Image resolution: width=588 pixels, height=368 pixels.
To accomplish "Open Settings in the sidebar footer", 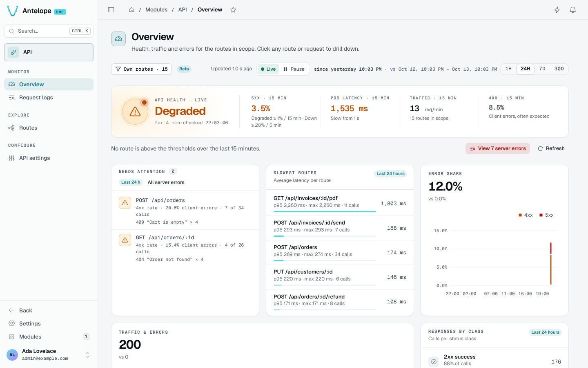I will point(49,323).
